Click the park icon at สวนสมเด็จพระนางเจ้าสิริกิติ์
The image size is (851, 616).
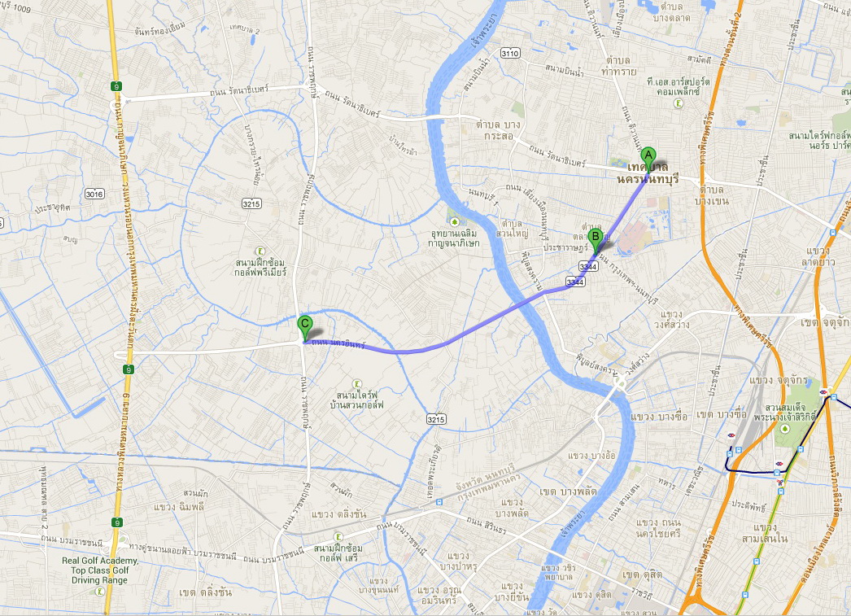[x=784, y=430]
